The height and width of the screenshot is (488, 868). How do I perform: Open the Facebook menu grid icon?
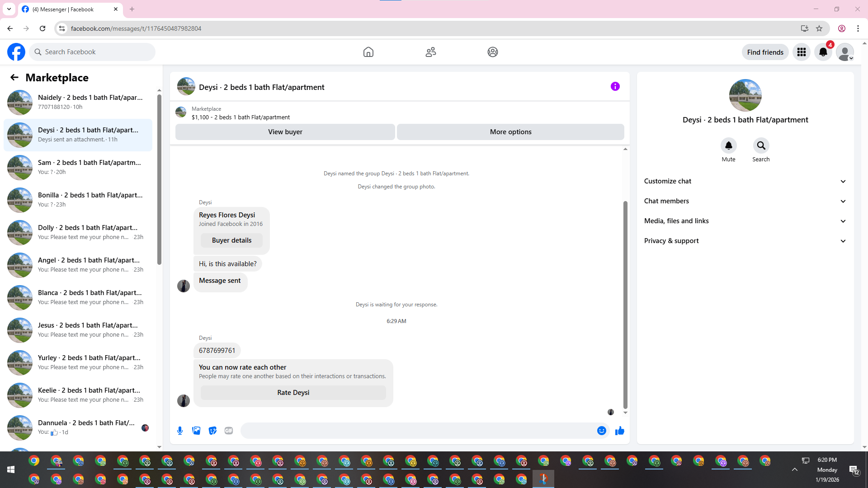(802, 52)
